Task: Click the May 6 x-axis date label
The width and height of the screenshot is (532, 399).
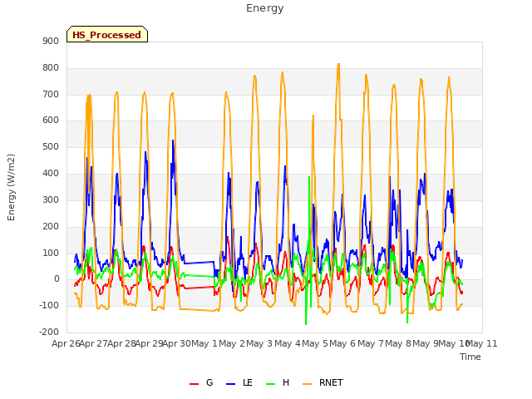Action: (343, 343)
